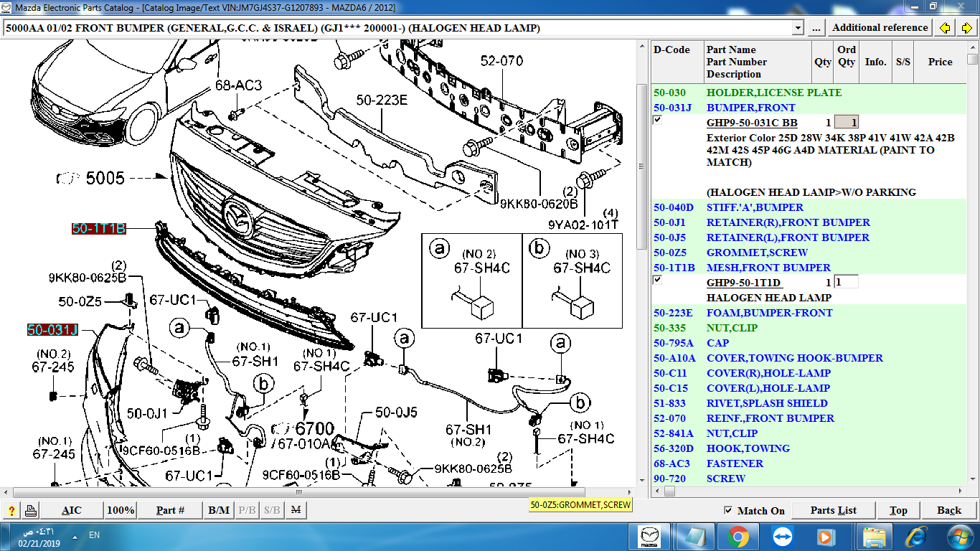The width and height of the screenshot is (980, 551).
Task: Click part number link GHP9-50-1T1D
Action: coord(743,283)
